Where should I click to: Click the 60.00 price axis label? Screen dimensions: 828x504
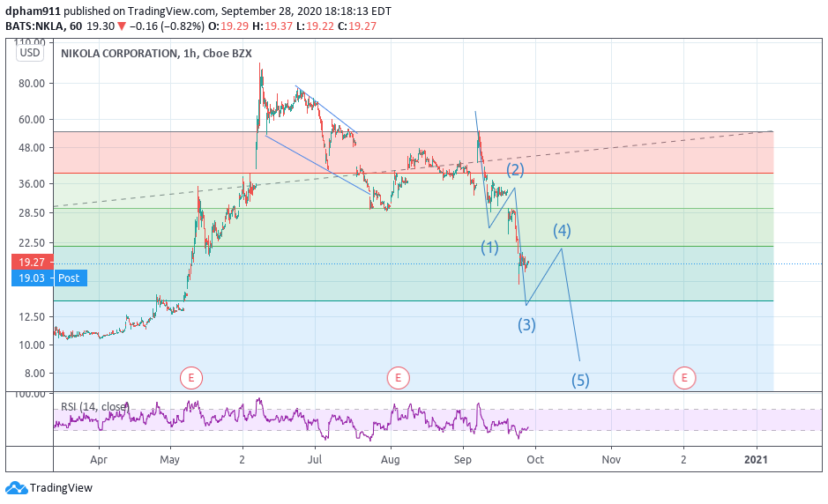[x=33, y=119]
